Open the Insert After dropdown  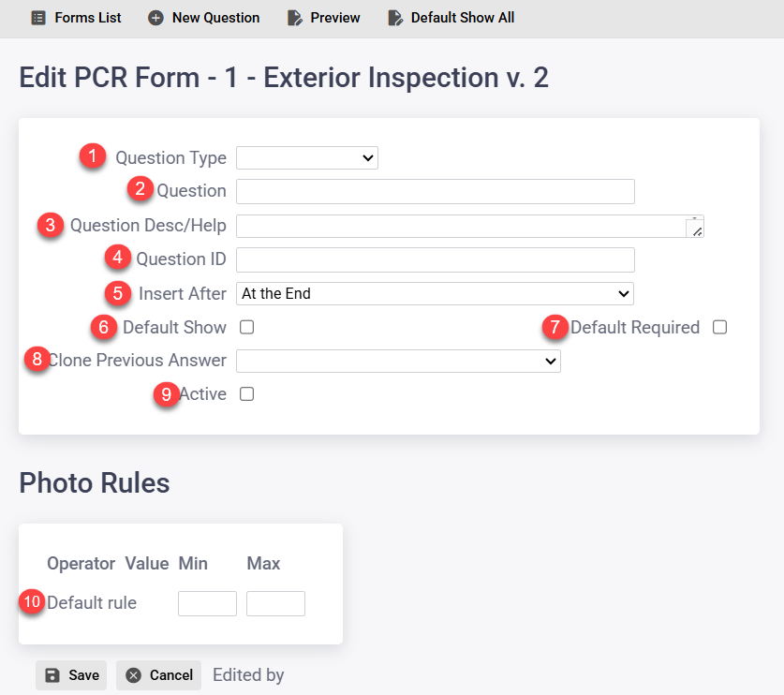coord(434,293)
